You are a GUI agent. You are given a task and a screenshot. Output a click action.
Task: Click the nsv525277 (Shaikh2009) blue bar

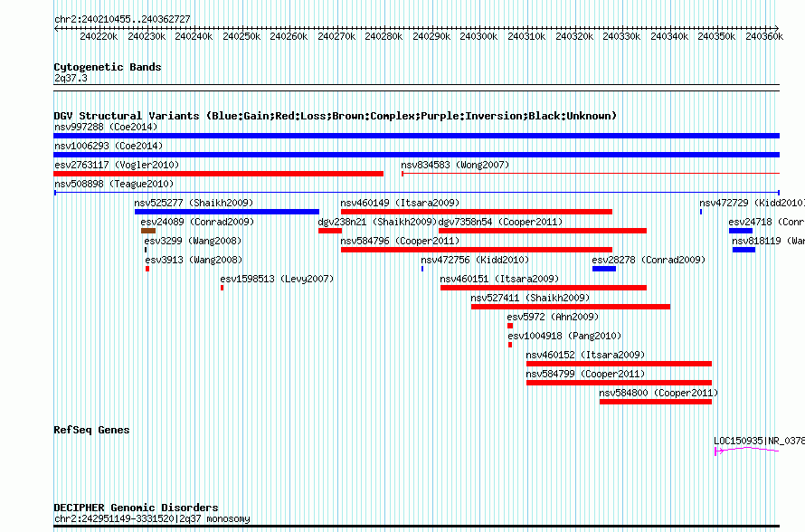(227, 212)
